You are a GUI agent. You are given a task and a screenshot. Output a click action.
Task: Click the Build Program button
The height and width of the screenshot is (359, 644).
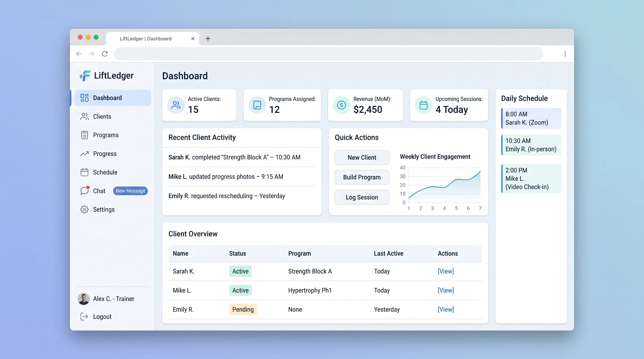(x=362, y=177)
